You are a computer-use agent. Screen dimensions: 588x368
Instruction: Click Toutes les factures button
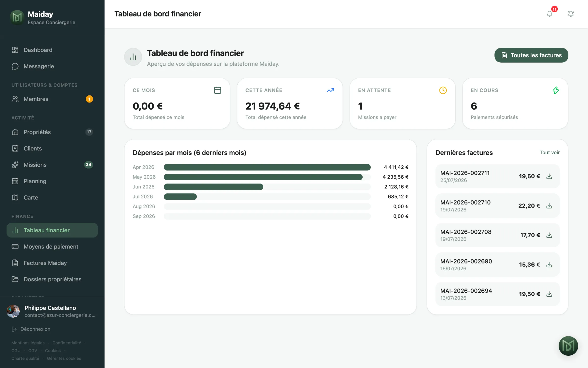click(531, 55)
